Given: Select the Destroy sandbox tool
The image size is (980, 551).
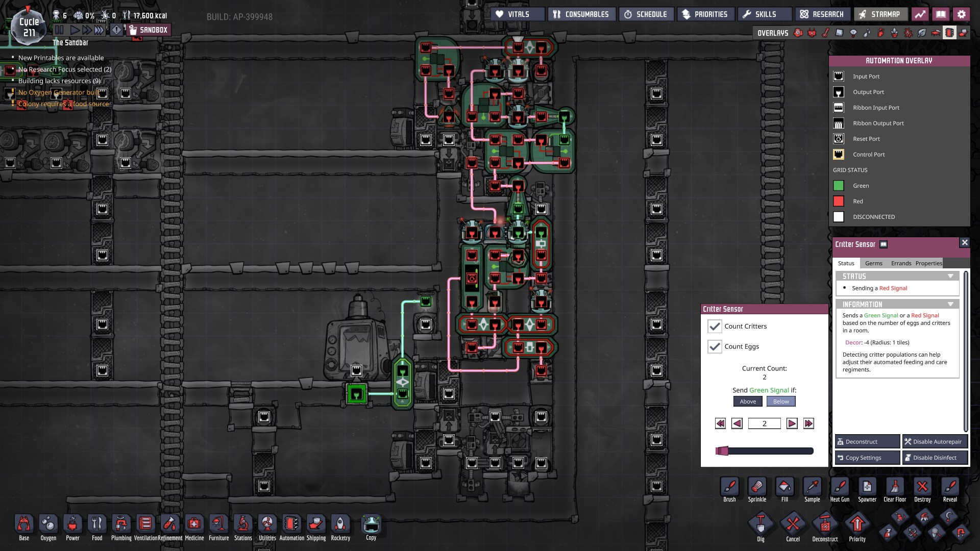Looking at the screenshot, I should point(923,490).
